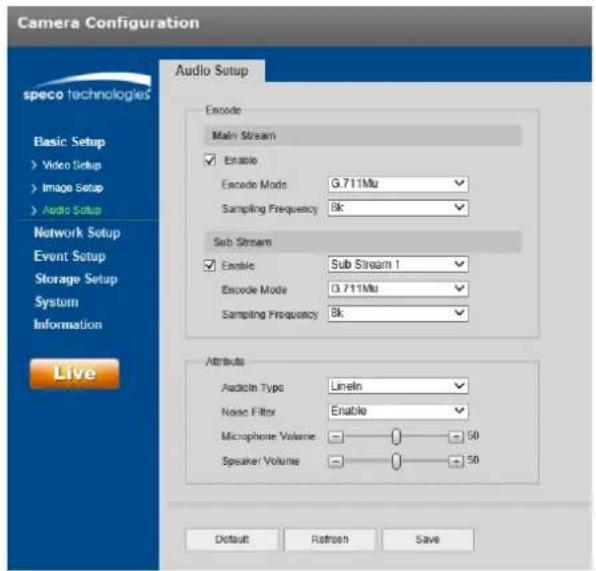Click the Speaker Volume value 50
Image resolution: width=596 pixels, height=571 pixels.
pos(473,460)
